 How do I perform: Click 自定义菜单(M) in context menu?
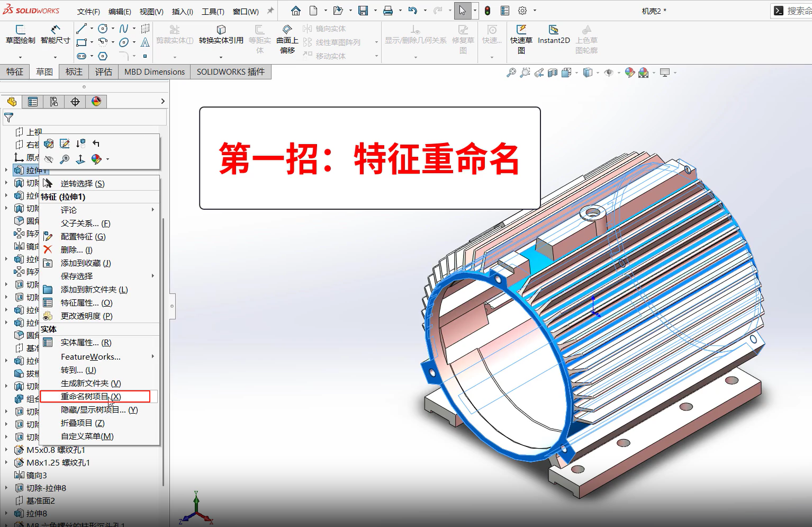[100, 436]
